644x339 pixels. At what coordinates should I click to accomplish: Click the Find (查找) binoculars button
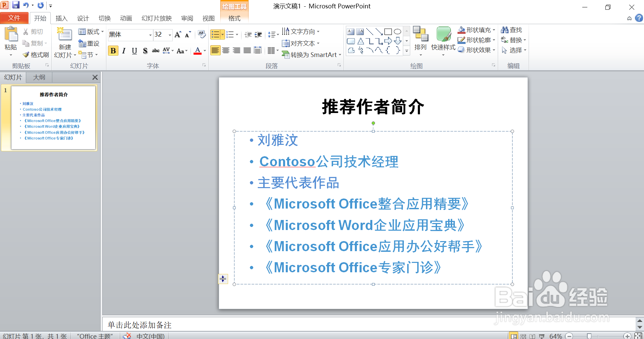pos(512,30)
